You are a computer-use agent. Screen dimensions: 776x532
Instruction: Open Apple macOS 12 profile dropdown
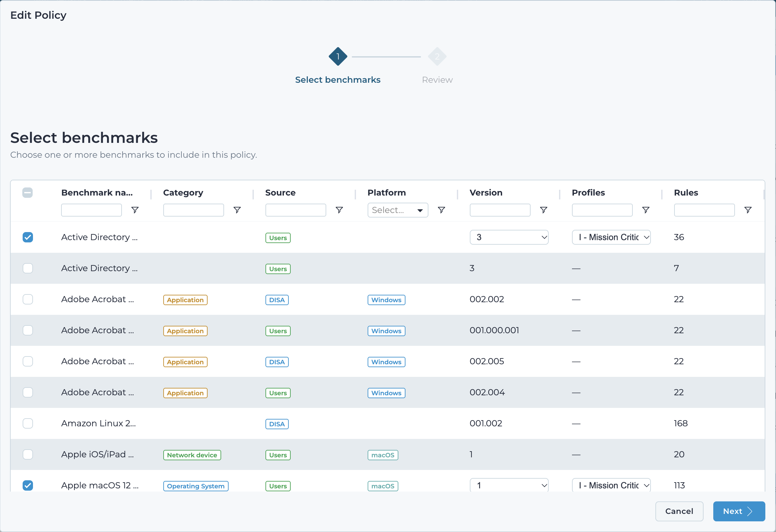click(x=611, y=485)
